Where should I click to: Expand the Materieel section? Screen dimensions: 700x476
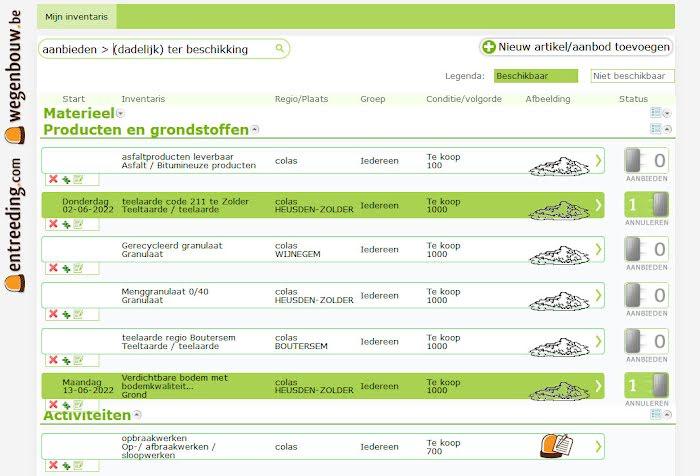121,114
